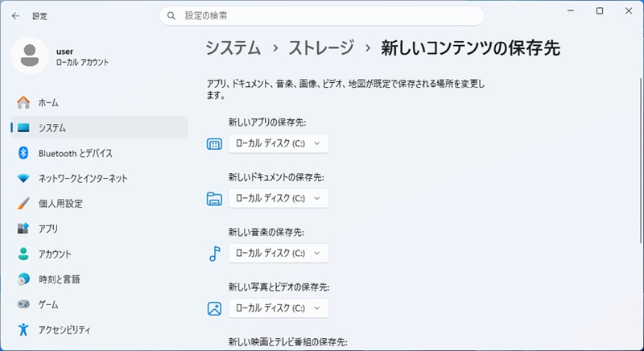
Task: Click the account person icon
Action: point(23,254)
